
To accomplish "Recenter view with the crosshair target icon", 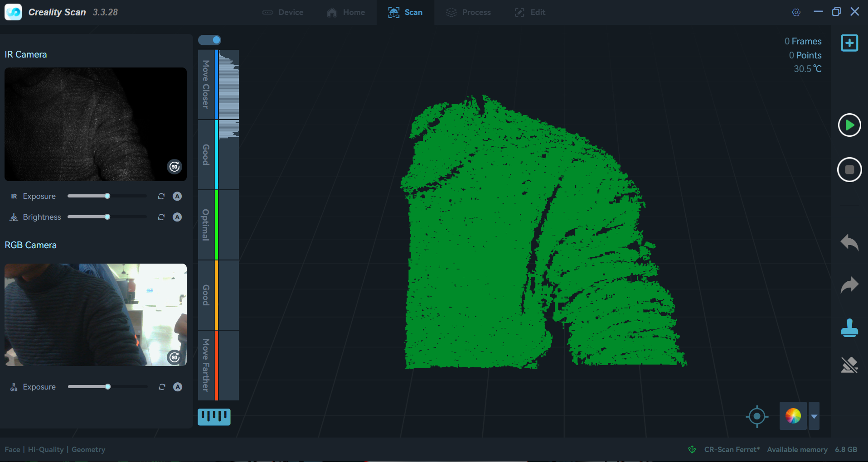I will coord(757,416).
